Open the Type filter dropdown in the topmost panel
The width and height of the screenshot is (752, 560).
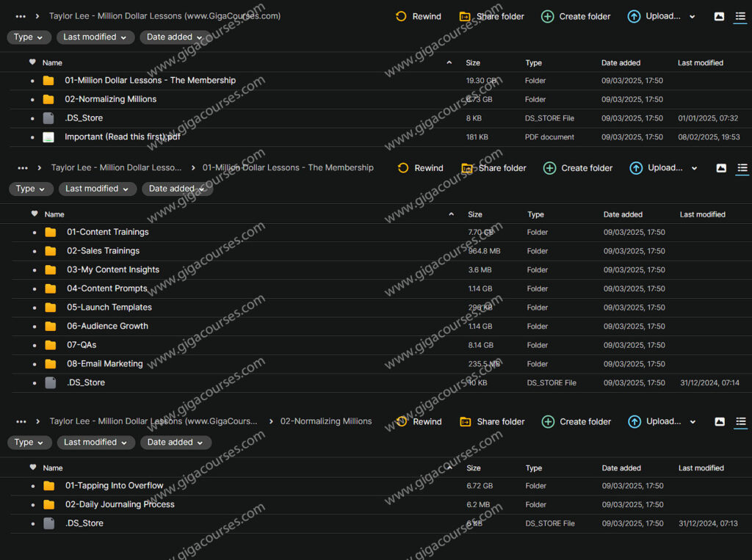click(29, 37)
